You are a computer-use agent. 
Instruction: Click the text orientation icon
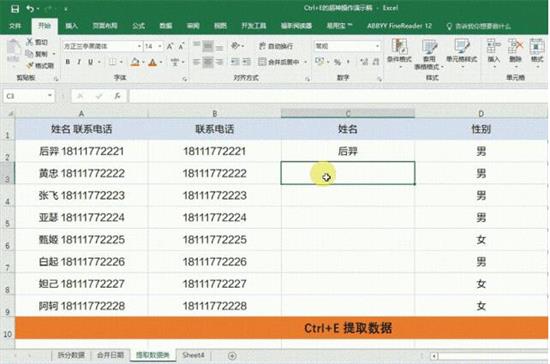tap(235, 46)
